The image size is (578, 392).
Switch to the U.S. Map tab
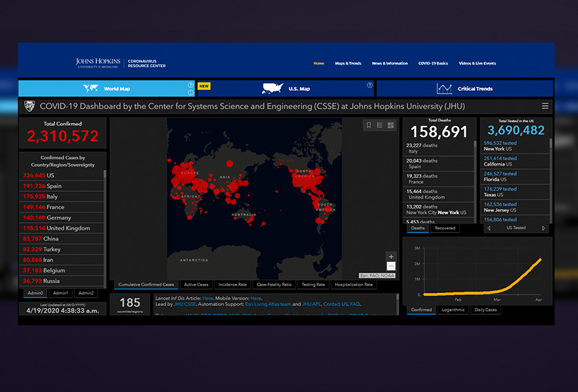click(286, 89)
